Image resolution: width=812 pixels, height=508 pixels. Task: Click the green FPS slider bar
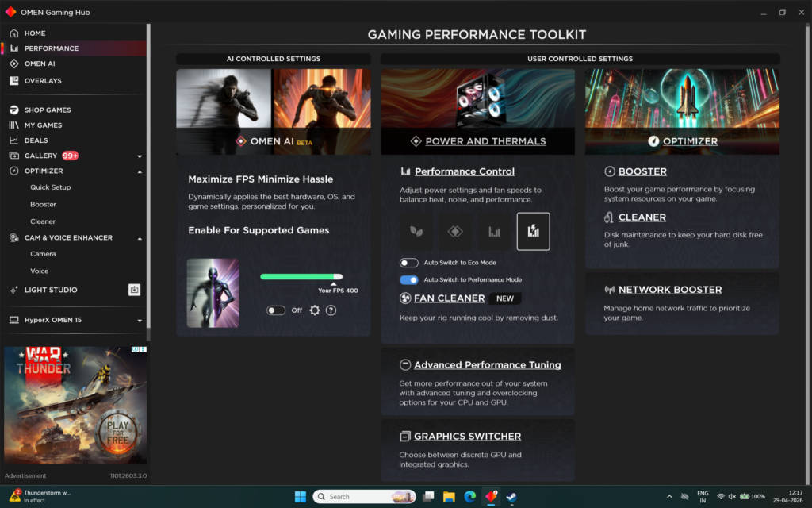point(301,277)
